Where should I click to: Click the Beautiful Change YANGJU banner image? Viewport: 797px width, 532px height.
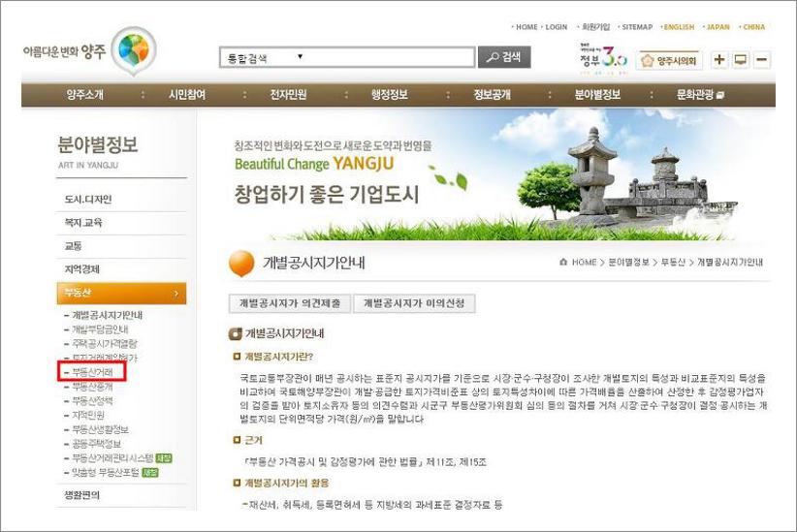486,175
